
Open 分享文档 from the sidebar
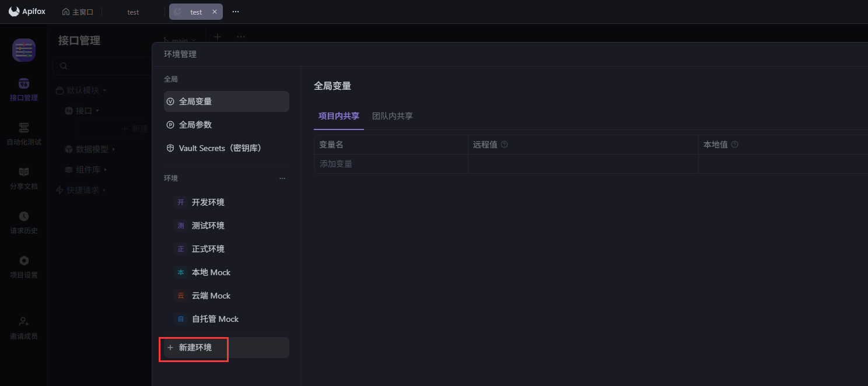(23, 178)
